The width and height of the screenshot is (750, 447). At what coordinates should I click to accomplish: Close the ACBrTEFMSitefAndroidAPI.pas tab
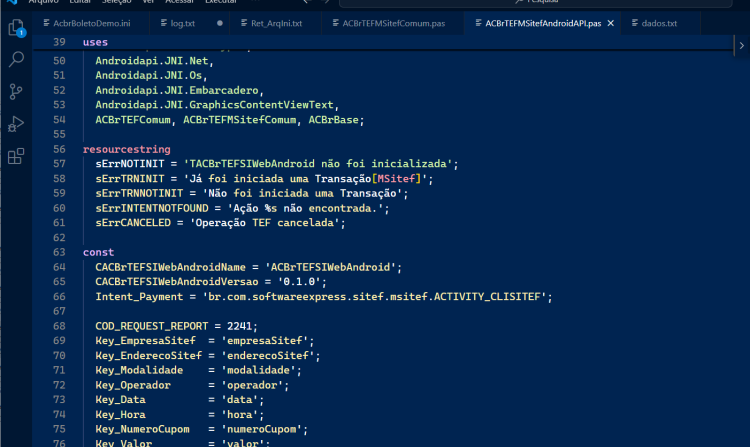[x=611, y=23]
